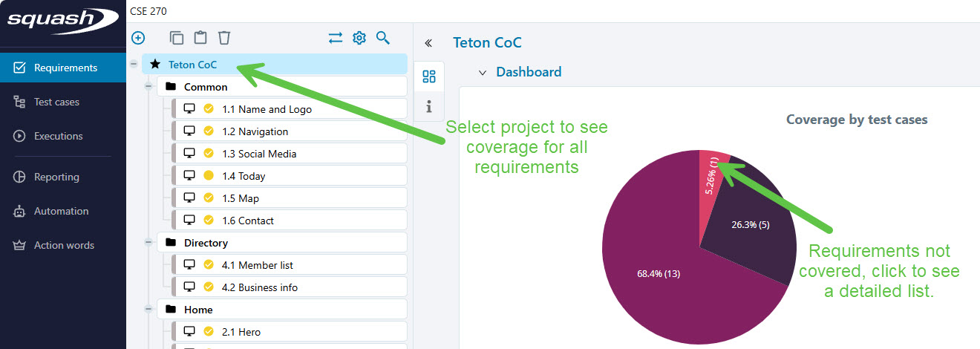Open the information panel icon
The height and width of the screenshot is (349, 980).
pos(429,107)
